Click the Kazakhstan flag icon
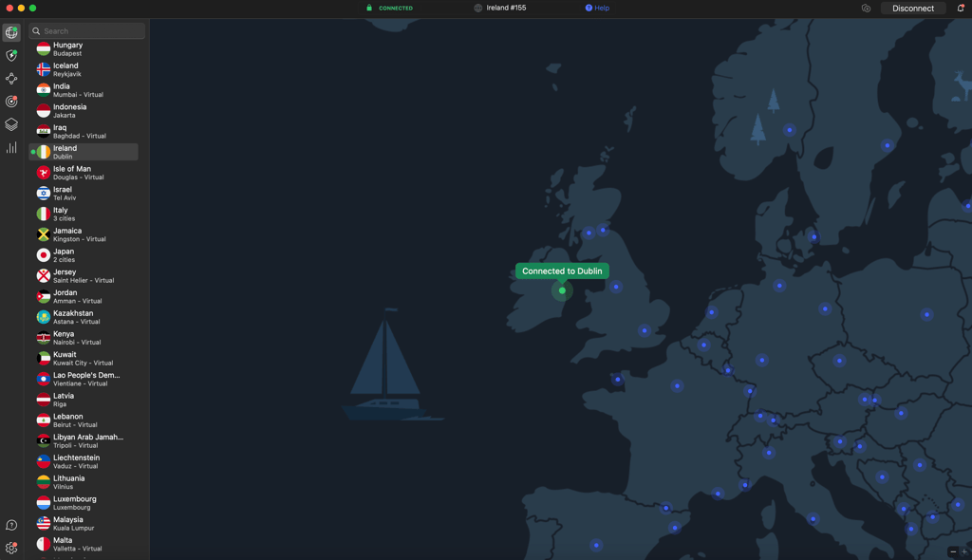972x560 pixels. coord(44,317)
